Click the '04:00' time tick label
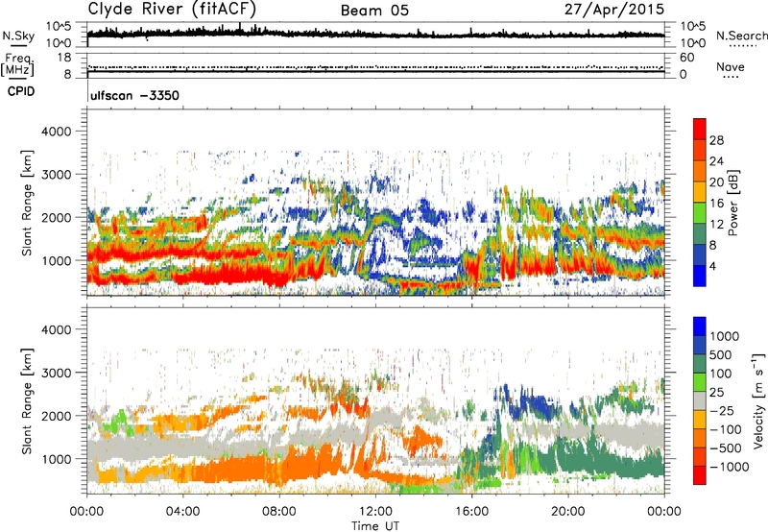Viewport: 768px width, 532px height. coord(182,512)
